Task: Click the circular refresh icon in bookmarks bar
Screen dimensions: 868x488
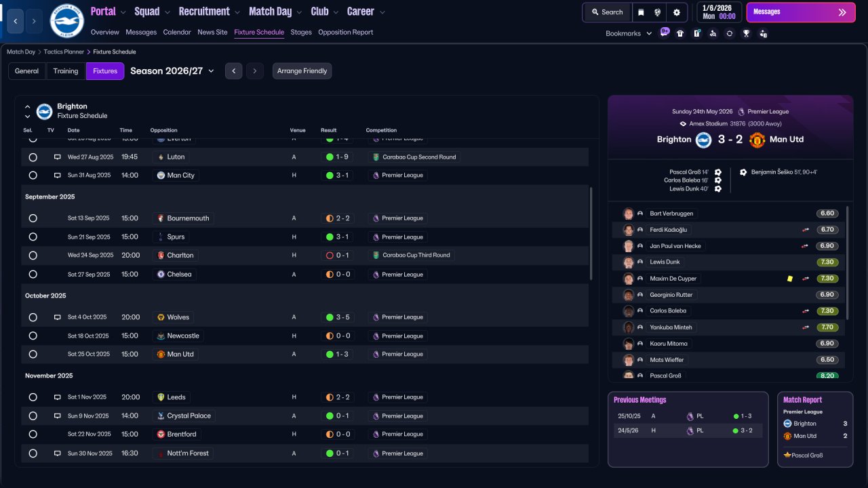Action: pyautogui.click(x=730, y=33)
